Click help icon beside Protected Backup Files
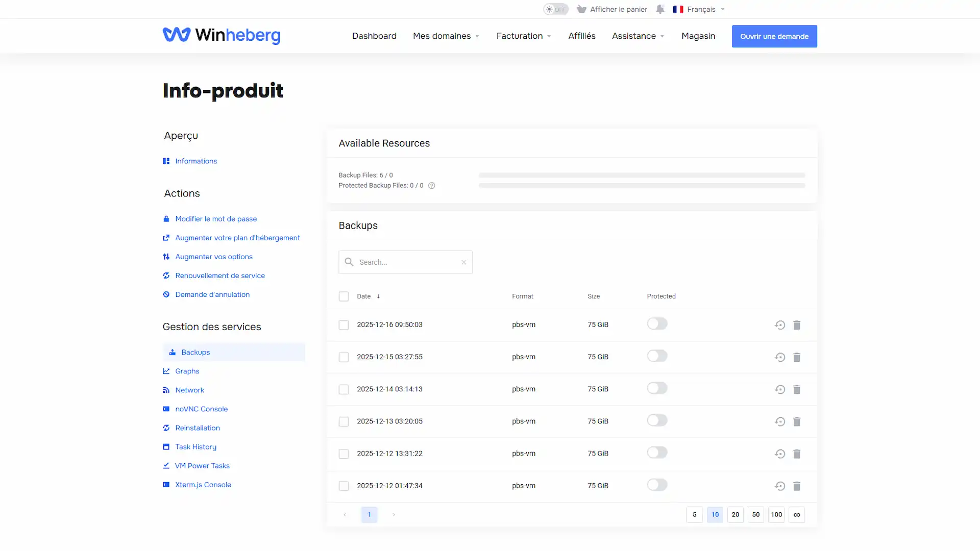 click(x=432, y=186)
